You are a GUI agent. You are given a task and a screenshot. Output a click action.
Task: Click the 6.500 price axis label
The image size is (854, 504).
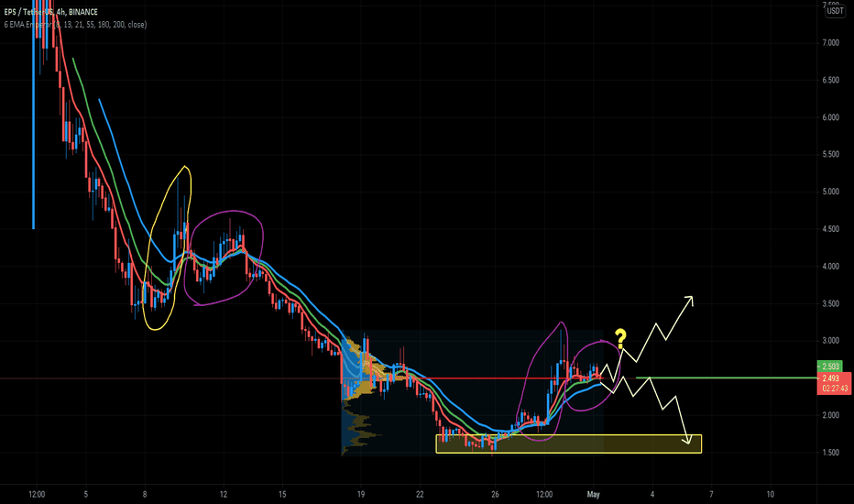(830, 80)
